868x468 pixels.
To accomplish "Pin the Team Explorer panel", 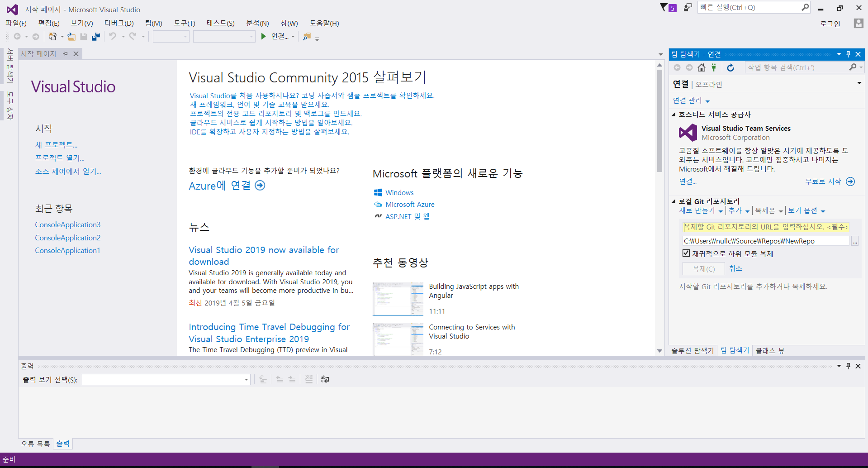I will pyautogui.click(x=848, y=54).
